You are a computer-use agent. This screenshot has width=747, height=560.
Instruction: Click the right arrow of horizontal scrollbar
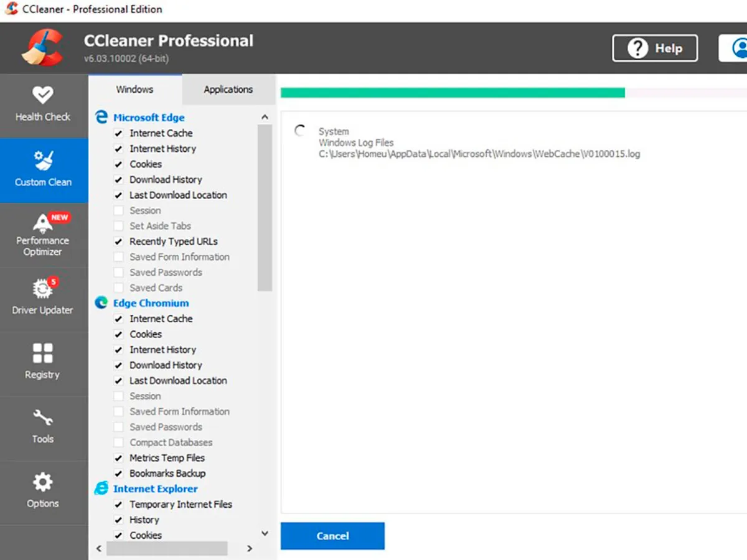[250, 548]
